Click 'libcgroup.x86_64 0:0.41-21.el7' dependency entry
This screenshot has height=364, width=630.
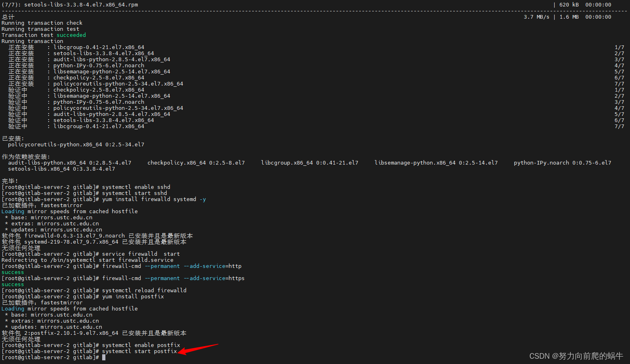310,163
